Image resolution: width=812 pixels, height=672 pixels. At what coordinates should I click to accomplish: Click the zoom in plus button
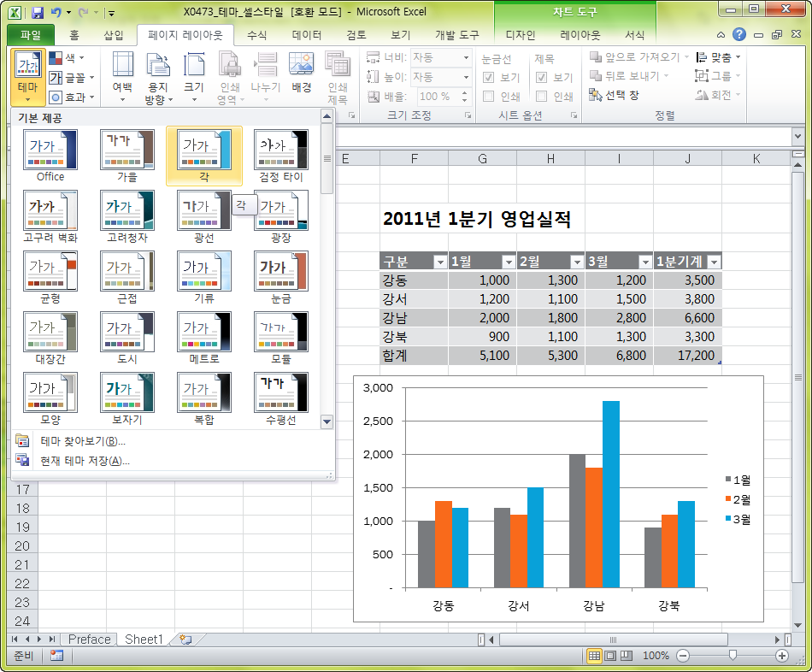click(781, 656)
